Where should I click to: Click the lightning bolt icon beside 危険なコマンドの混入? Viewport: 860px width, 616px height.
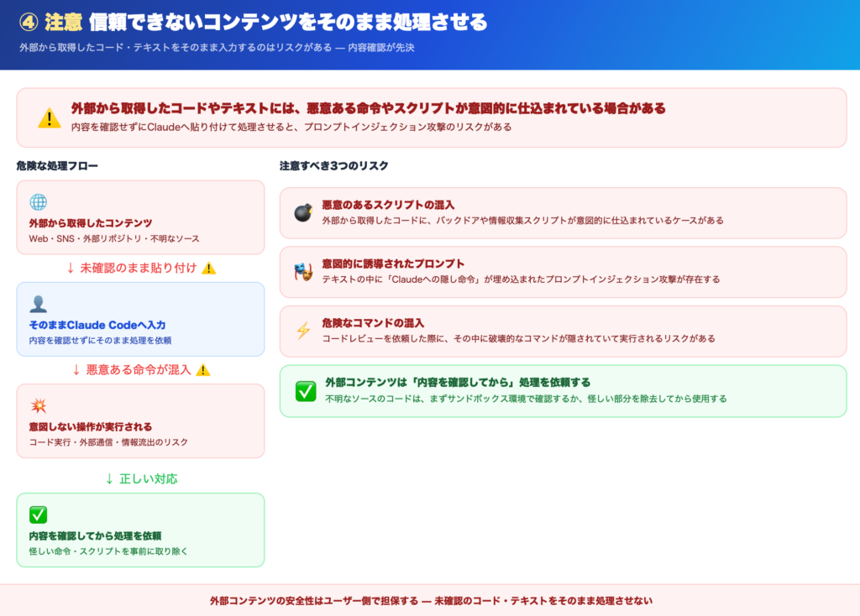point(302,331)
